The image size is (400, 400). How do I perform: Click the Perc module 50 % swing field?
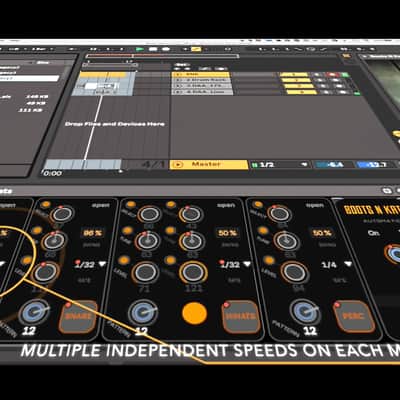[x=322, y=233]
